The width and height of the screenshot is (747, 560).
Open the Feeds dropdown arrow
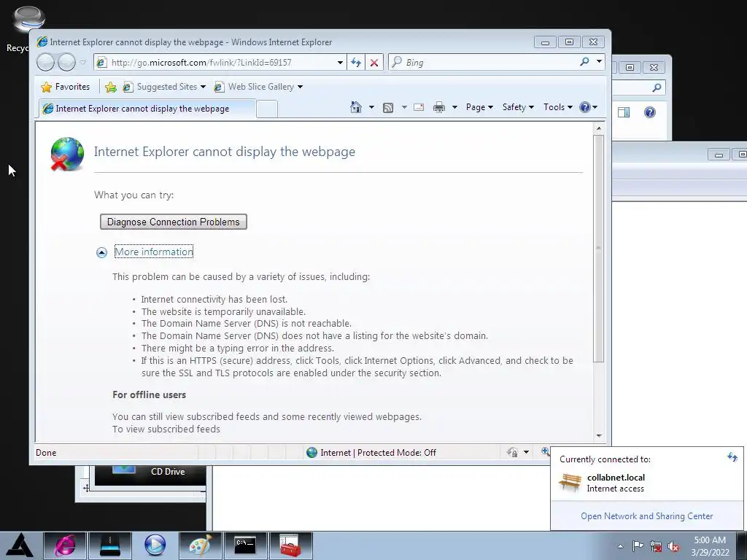(404, 107)
